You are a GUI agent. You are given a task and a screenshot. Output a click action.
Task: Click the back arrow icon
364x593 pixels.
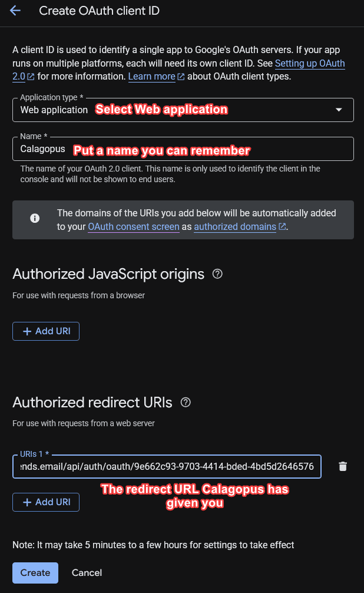15,11
